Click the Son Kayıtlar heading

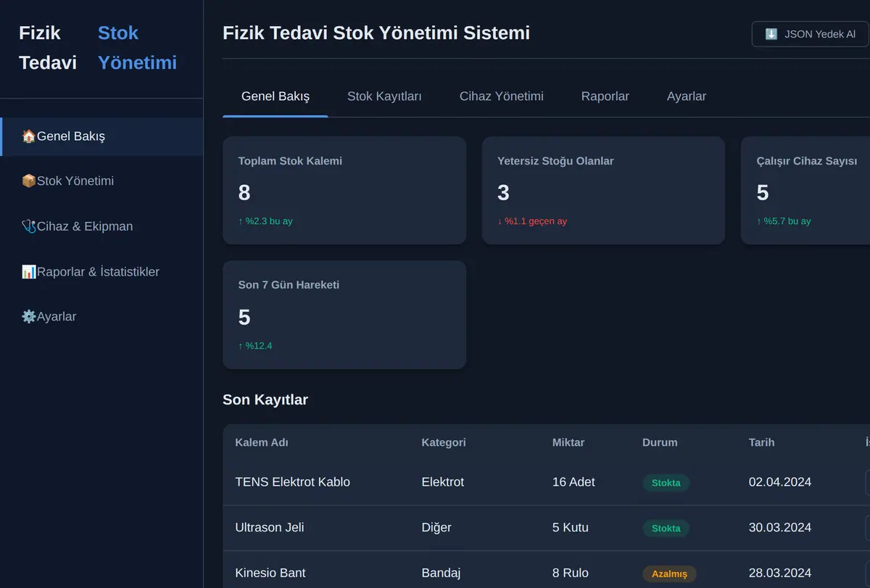[x=265, y=399]
